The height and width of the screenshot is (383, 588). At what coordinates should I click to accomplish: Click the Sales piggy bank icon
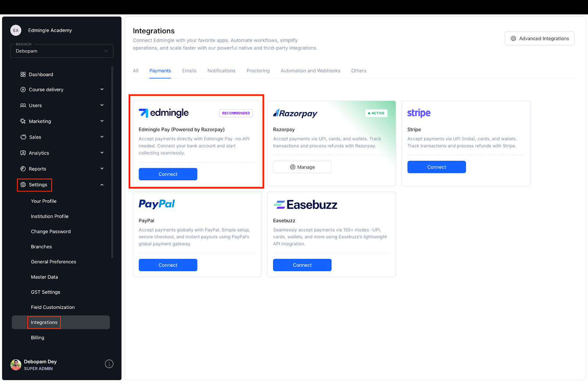coord(23,137)
